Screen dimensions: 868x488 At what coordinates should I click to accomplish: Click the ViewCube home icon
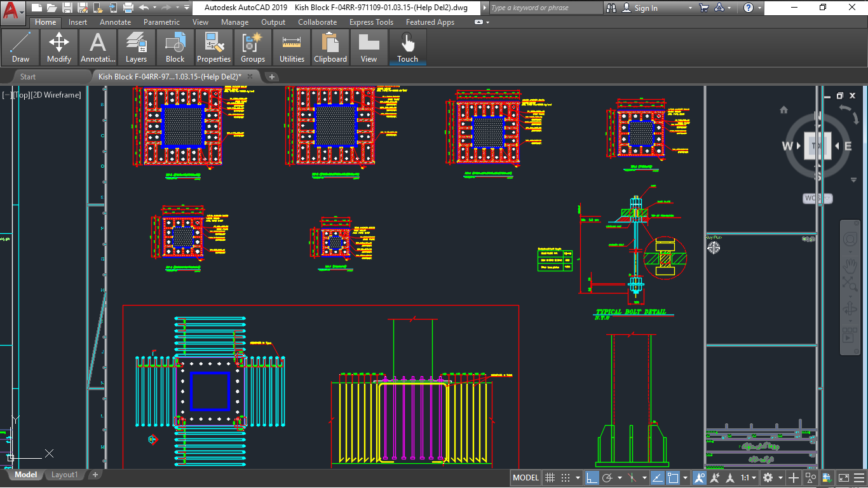pos(783,110)
